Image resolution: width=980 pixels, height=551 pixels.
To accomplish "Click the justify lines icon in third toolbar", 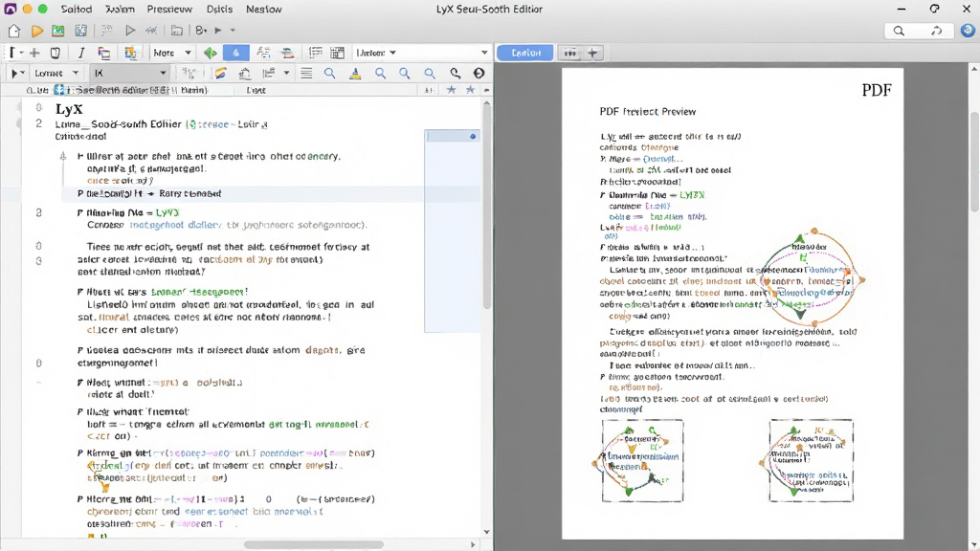I will click(x=306, y=73).
